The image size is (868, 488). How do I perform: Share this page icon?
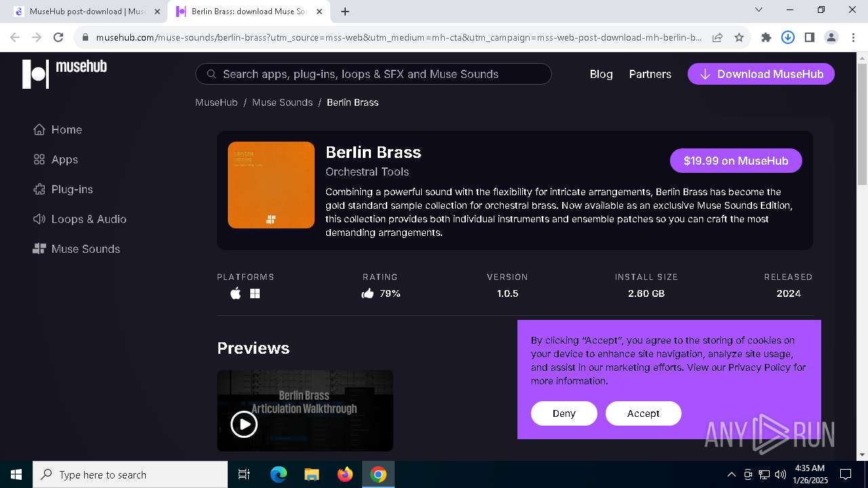click(717, 38)
